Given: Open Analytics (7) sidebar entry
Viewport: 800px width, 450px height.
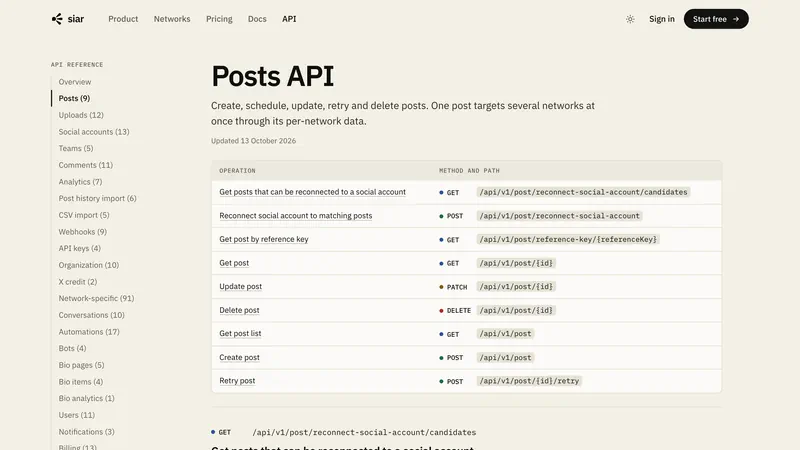Looking at the screenshot, I should coord(80,182).
